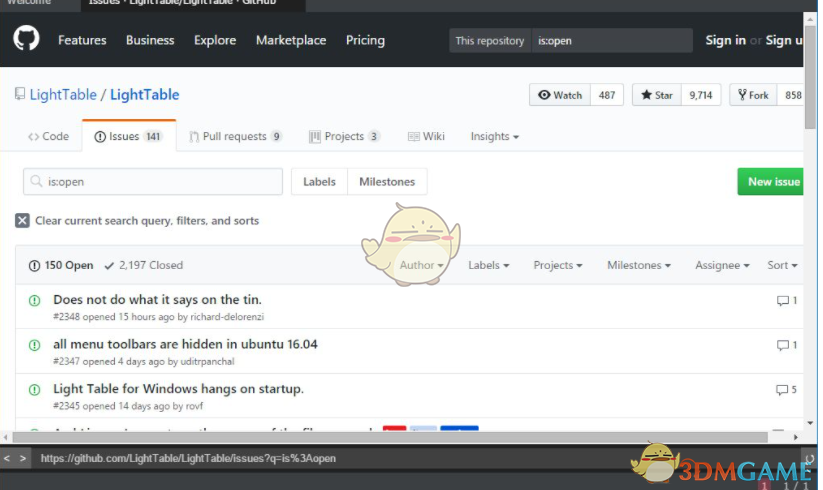Open Features in the top navigation
Viewport: 823px width, 490px height.
point(82,40)
